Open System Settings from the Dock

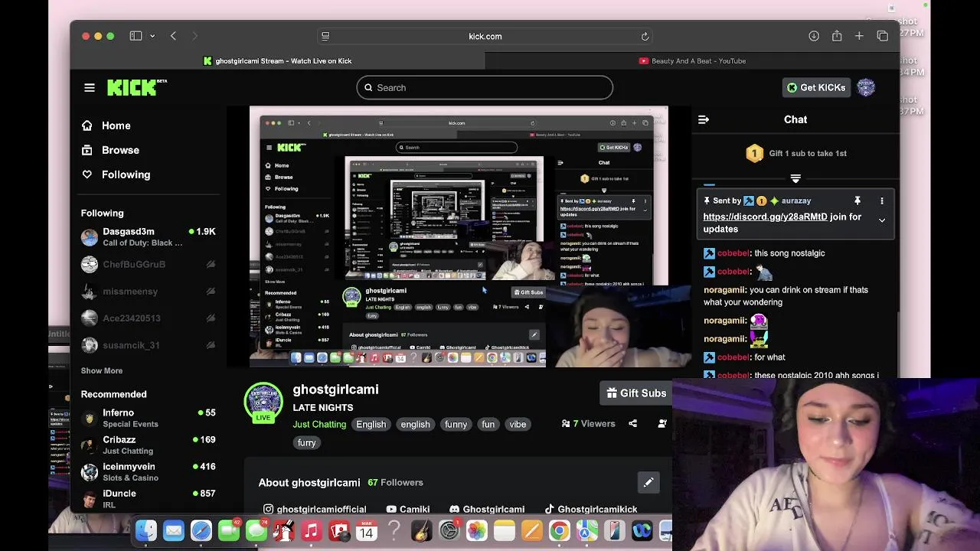click(x=449, y=530)
